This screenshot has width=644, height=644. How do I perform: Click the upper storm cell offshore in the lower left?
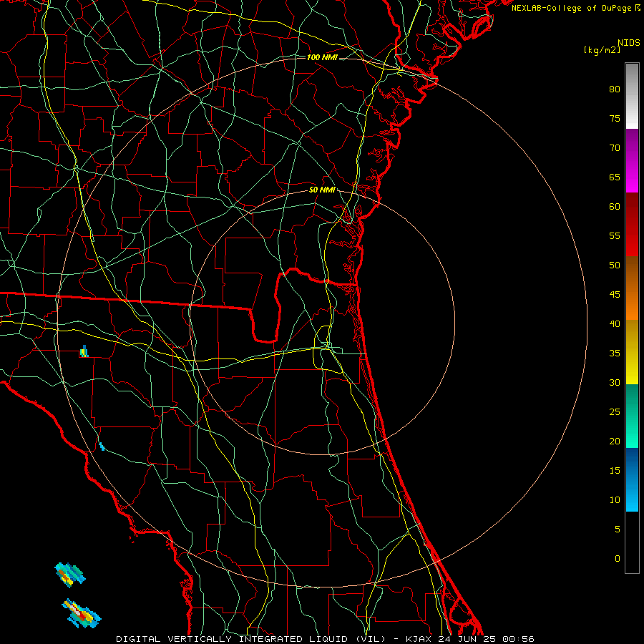70,575
